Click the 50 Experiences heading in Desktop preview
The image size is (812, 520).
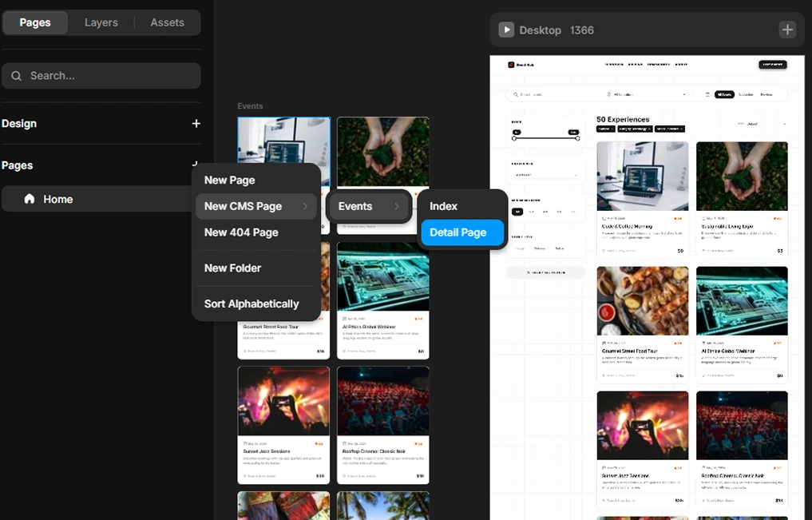(623, 119)
